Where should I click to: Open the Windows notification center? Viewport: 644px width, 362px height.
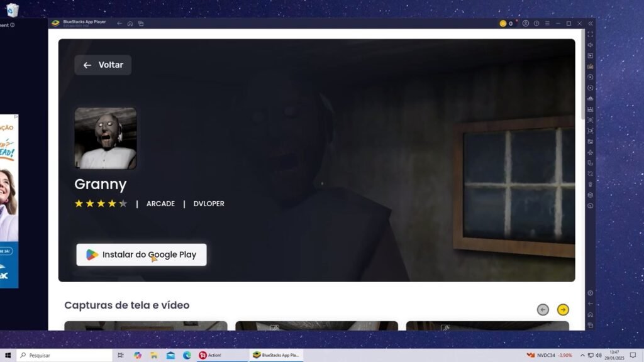point(633,355)
